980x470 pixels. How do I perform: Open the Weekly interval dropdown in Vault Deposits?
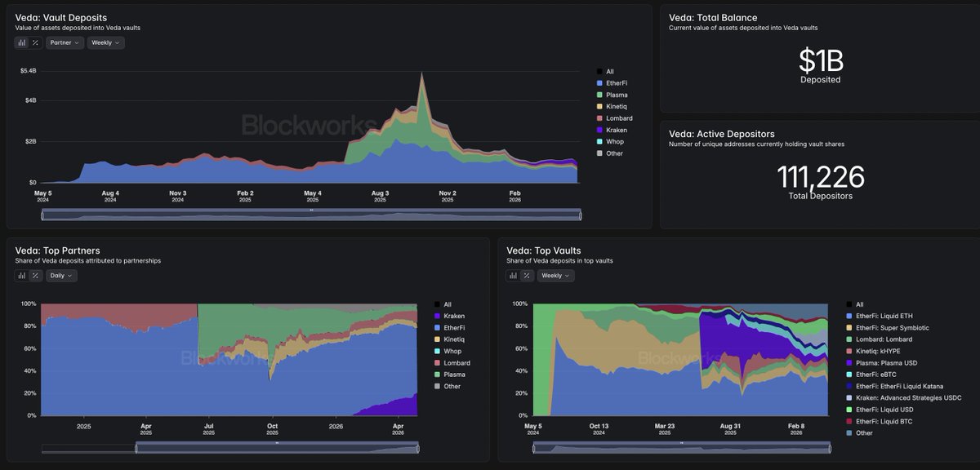click(106, 42)
